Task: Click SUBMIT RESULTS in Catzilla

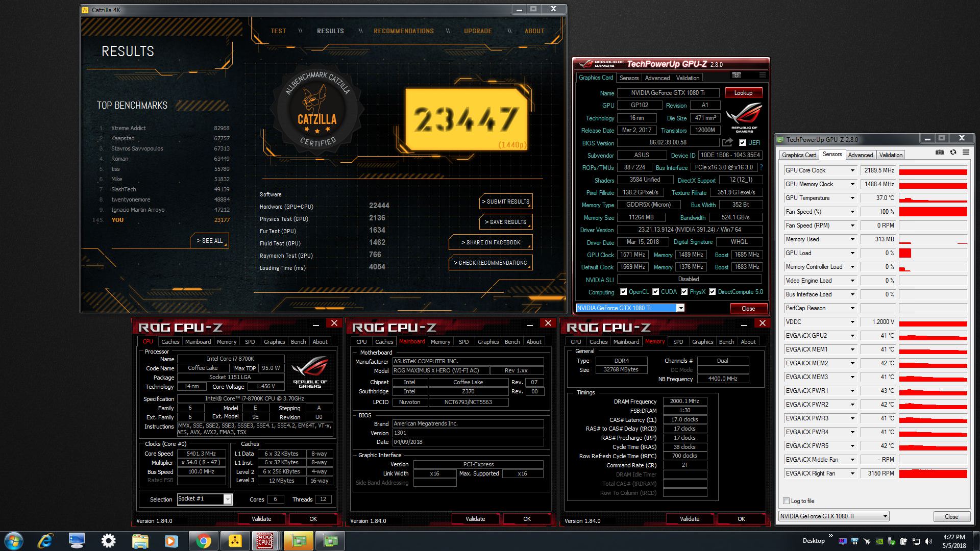Action: [x=506, y=202]
